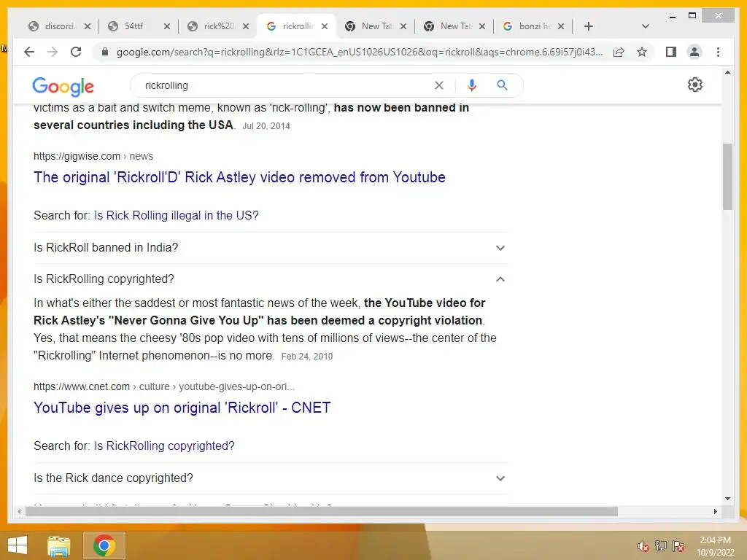Reload the current page
This screenshot has width=747, height=560.
tap(76, 52)
